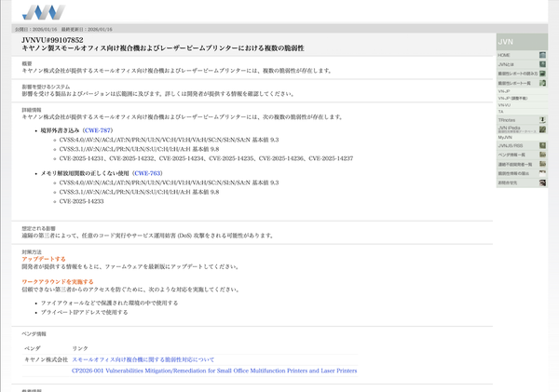Image resolution: width=559 pixels, height=392 pixels.
Task: Click the icon beside JVNとは
Action: [x=542, y=64]
